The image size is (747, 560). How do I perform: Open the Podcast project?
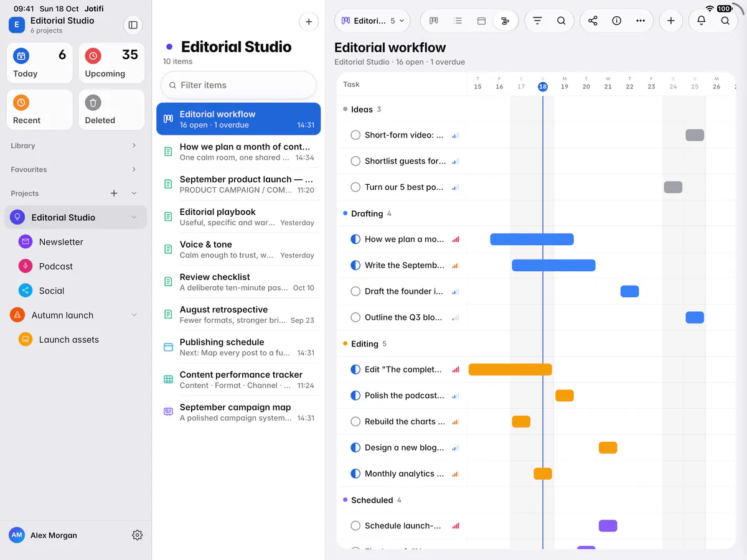click(76, 266)
